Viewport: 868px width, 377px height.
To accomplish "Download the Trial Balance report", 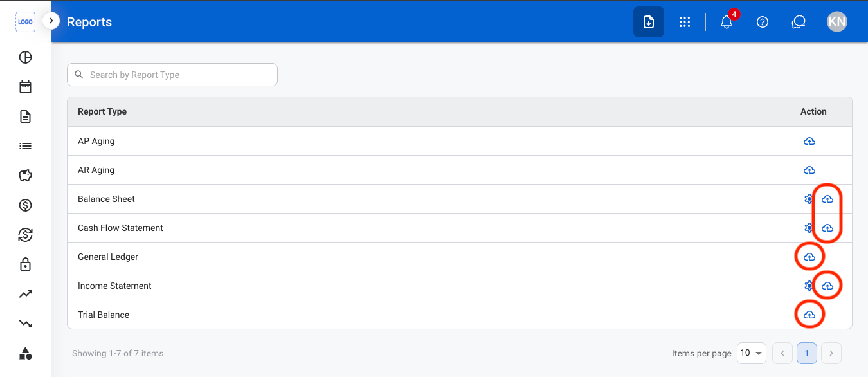I will 809,315.
